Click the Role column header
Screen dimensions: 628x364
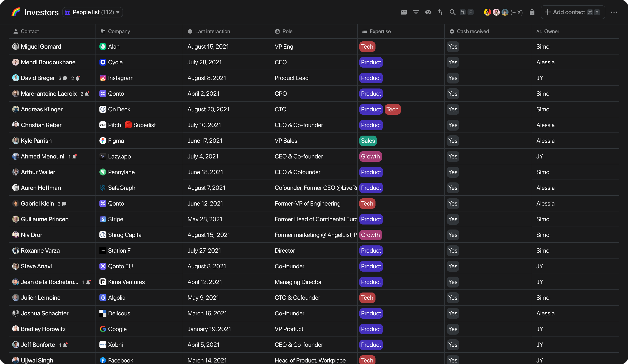click(x=284, y=31)
